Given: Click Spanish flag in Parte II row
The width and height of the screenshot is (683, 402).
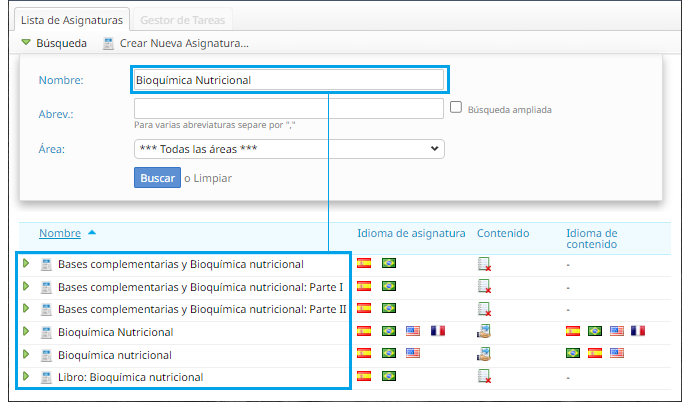Looking at the screenshot, I should click(x=364, y=308).
